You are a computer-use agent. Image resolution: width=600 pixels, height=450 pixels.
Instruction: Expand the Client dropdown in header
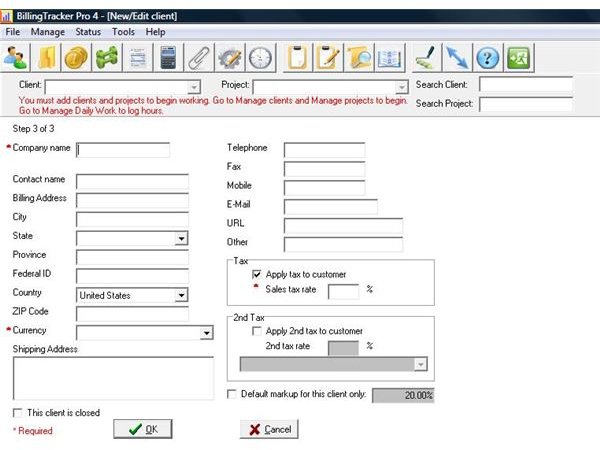[x=194, y=88]
